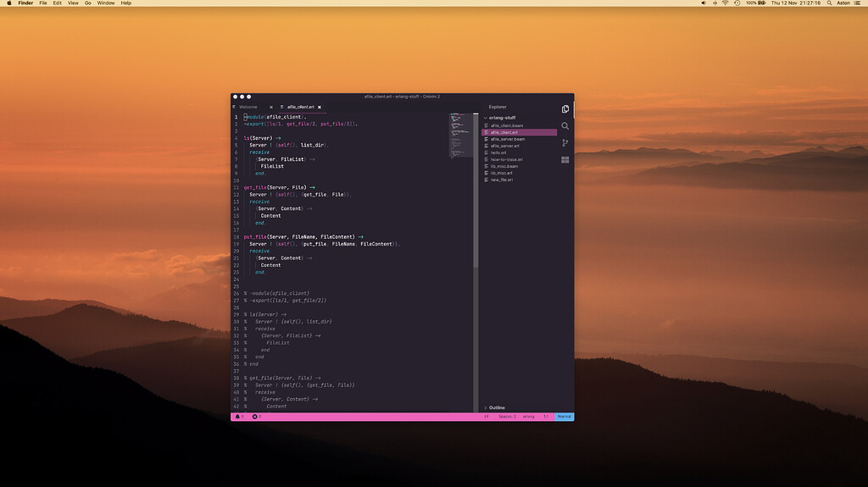This screenshot has width=868, height=487.
Task: Open the Go menu
Action: 87,3
